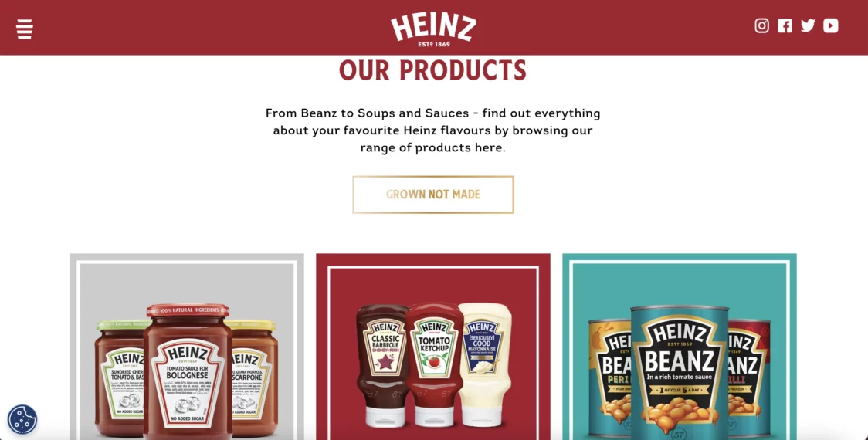
Task: Select the Peri Peri Beanz can
Action: click(x=609, y=378)
